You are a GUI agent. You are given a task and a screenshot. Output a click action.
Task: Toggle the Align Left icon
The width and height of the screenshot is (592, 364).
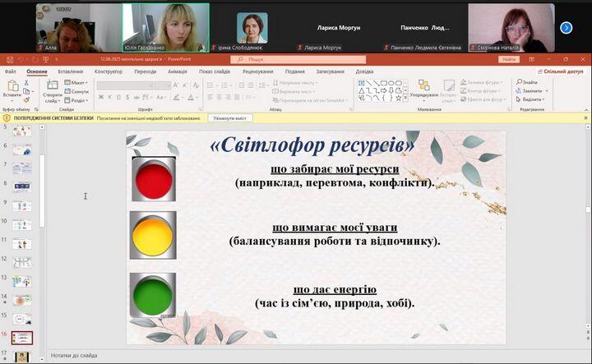pos(210,97)
